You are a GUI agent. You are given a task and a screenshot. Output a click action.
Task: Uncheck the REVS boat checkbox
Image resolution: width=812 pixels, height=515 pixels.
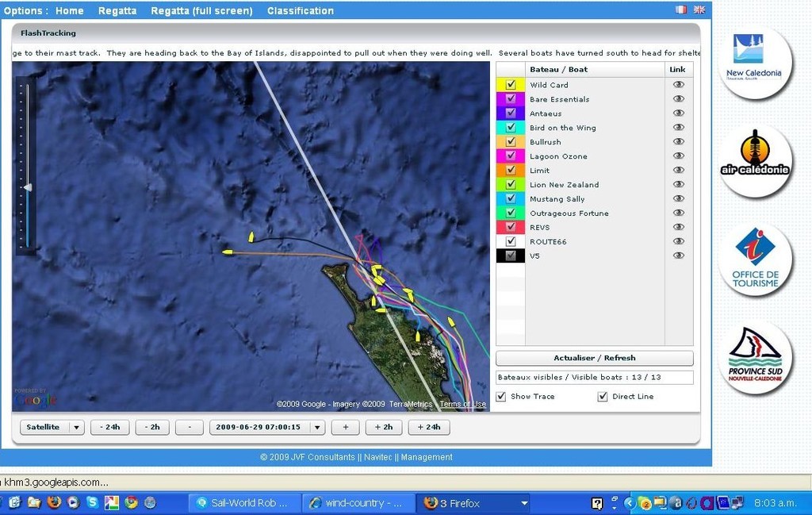(511, 227)
